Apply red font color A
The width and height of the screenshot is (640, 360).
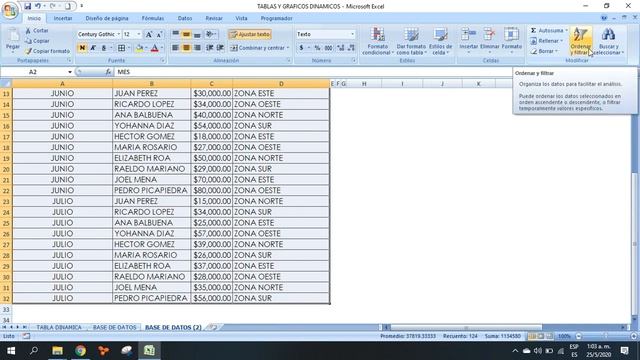155,48
